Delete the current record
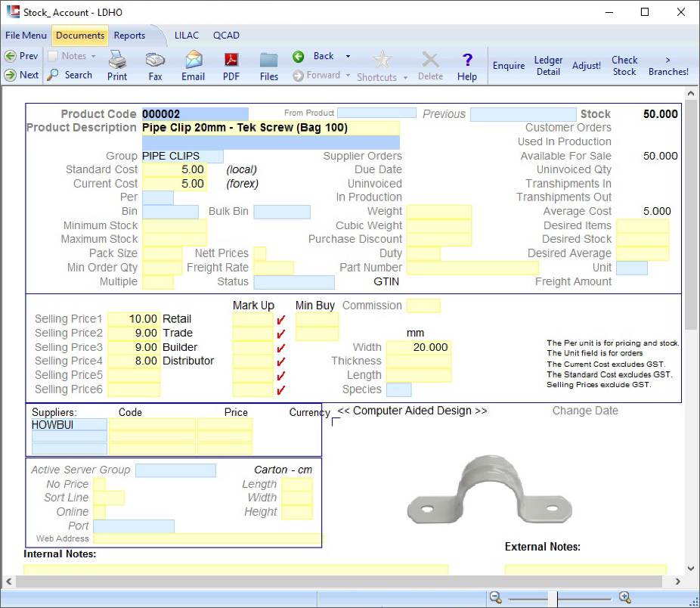 tap(430, 64)
